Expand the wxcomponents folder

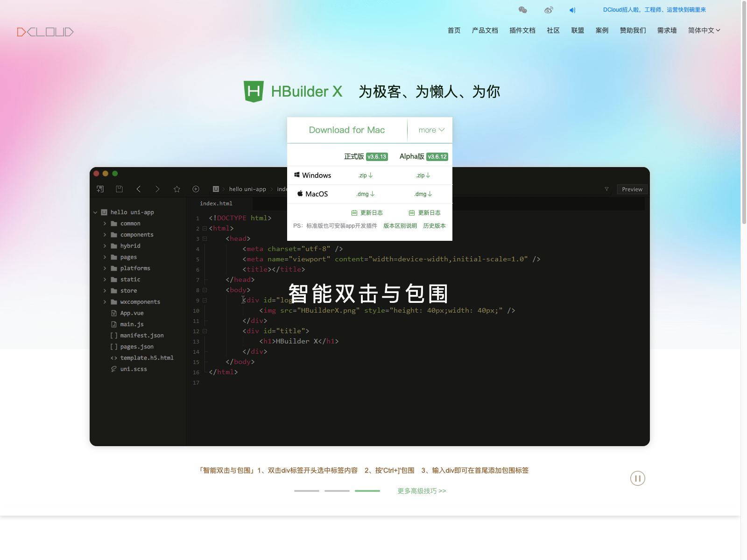105,302
